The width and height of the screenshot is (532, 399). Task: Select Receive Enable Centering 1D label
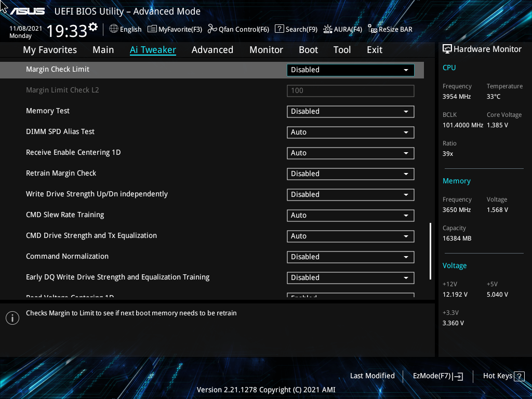tap(73, 152)
